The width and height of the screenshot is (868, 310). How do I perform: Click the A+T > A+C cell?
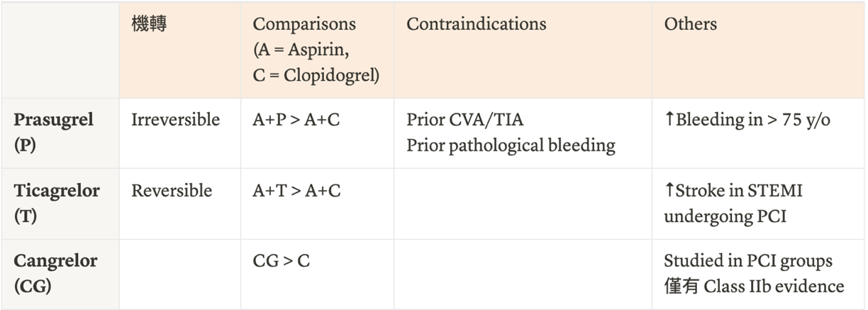317,204
